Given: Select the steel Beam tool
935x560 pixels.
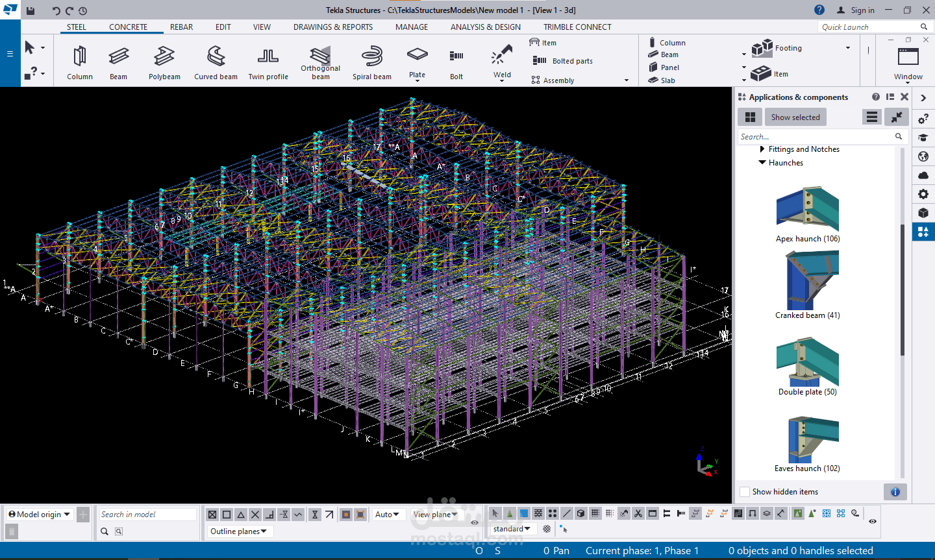Looking at the screenshot, I should (119, 62).
